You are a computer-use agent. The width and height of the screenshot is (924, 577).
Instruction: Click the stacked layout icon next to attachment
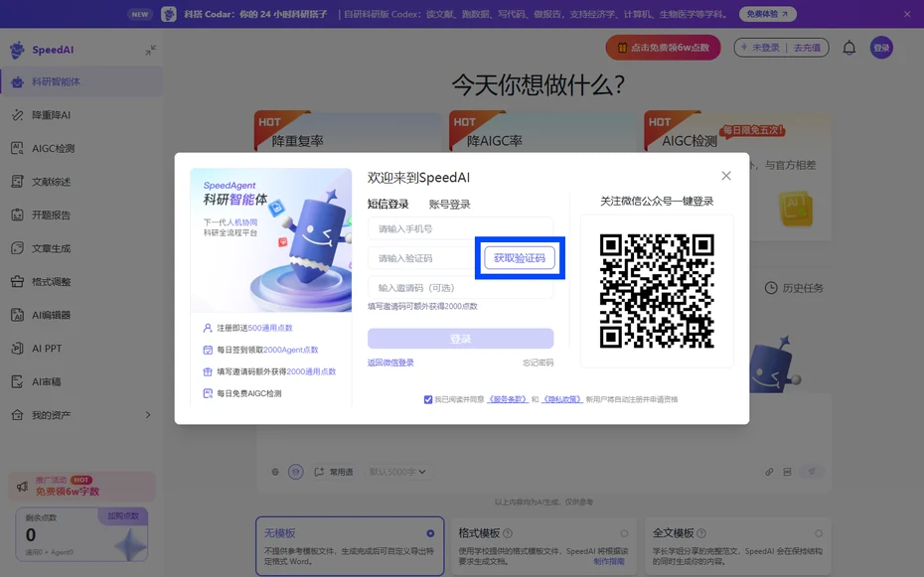[x=787, y=472]
